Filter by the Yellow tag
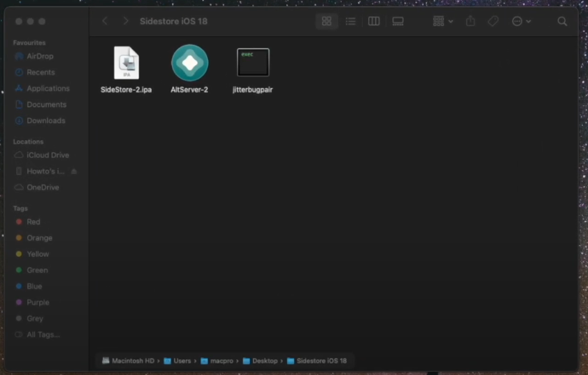 point(37,254)
